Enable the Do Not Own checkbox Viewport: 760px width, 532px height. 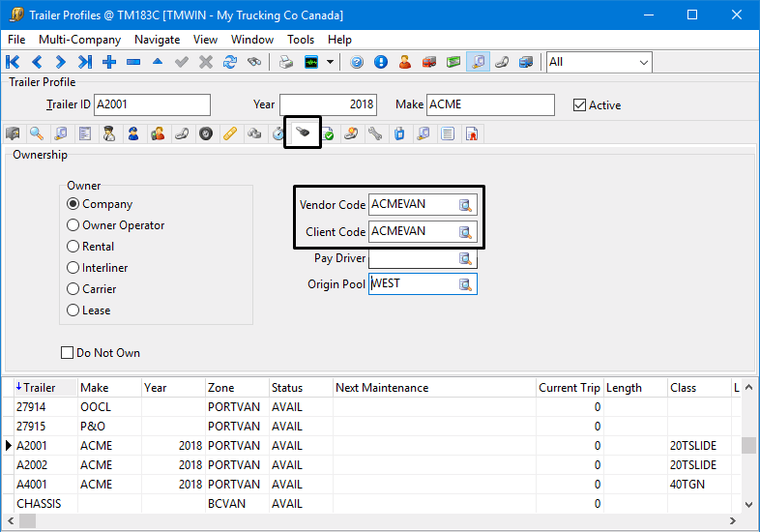click(68, 353)
